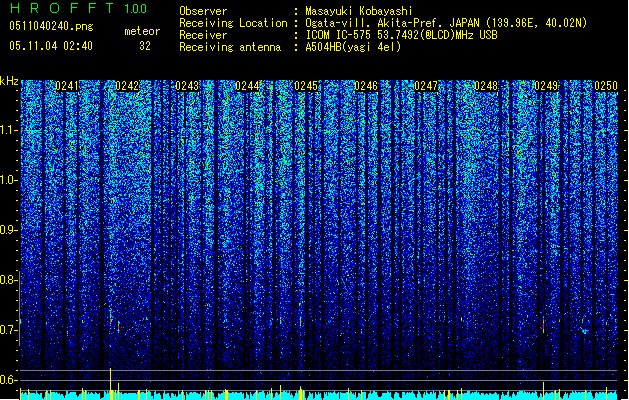Screen dimensions: 629x400
Task: Click the 0246 time marker
Action: pos(366,86)
